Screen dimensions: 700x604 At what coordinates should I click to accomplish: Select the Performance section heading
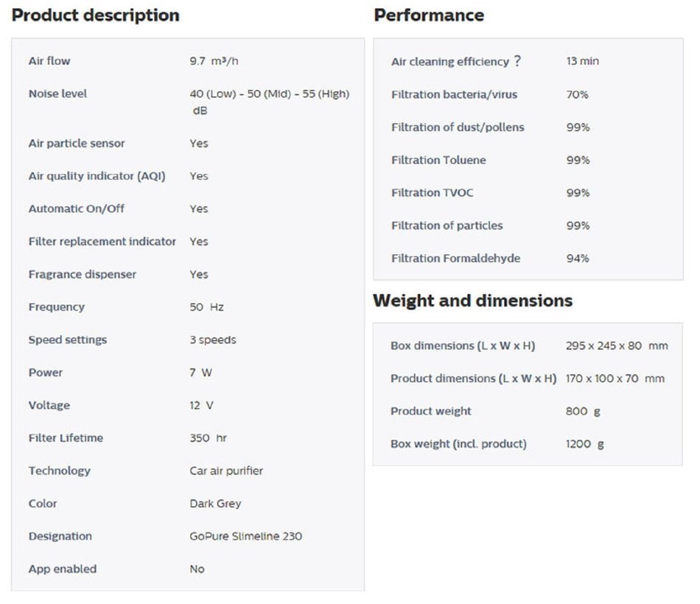coord(429,15)
